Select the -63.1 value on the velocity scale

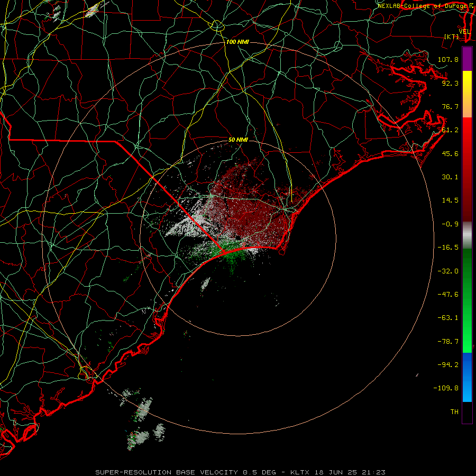pyautogui.click(x=448, y=318)
